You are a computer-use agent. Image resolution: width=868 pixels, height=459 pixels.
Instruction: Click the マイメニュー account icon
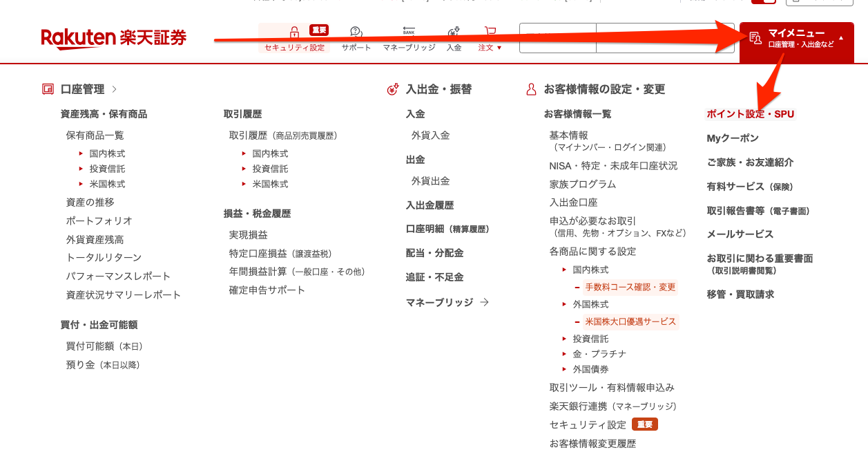click(x=755, y=38)
